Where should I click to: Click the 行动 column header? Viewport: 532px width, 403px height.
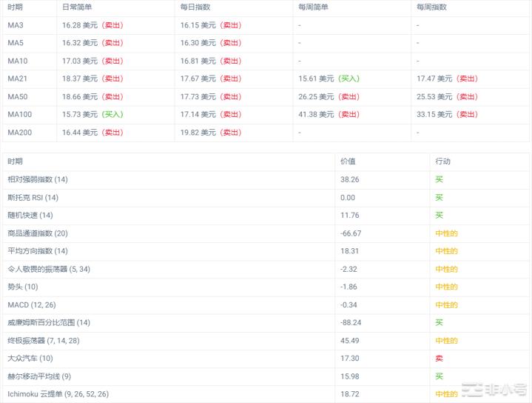click(x=442, y=161)
